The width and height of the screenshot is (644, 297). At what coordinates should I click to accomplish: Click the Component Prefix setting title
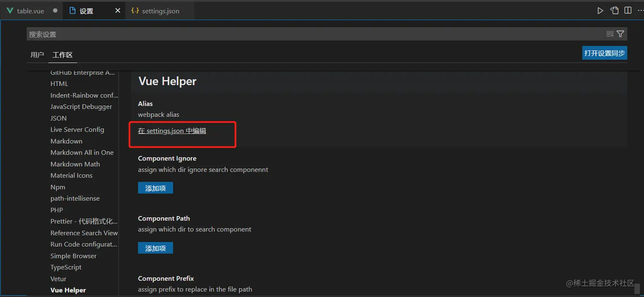(x=166, y=279)
